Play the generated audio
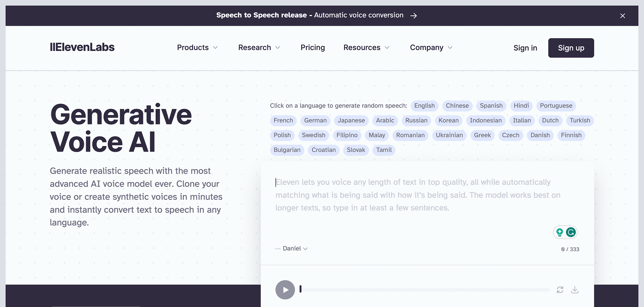Screen dimensions: 644x307 (x=285, y=290)
